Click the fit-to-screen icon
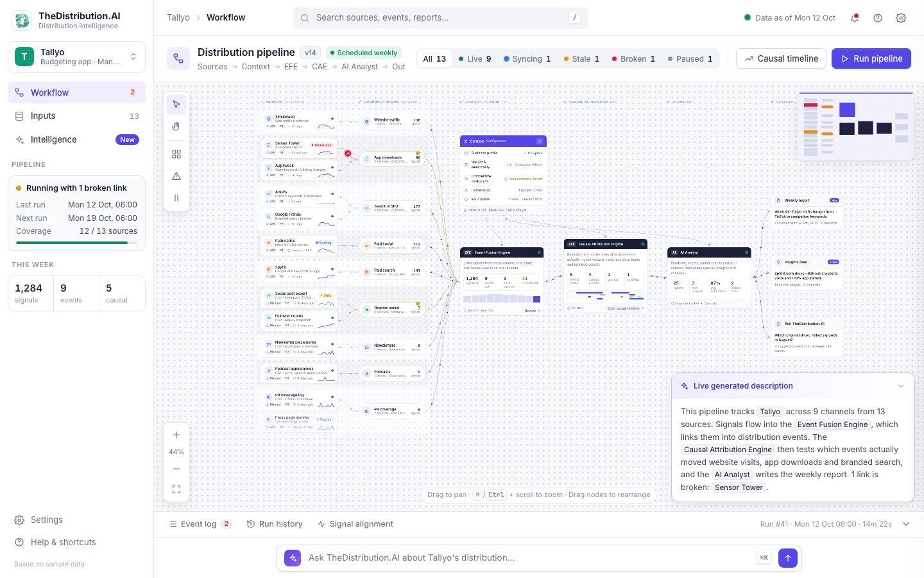Image resolution: width=924 pixels, height=578 pixels. [176, 489]
